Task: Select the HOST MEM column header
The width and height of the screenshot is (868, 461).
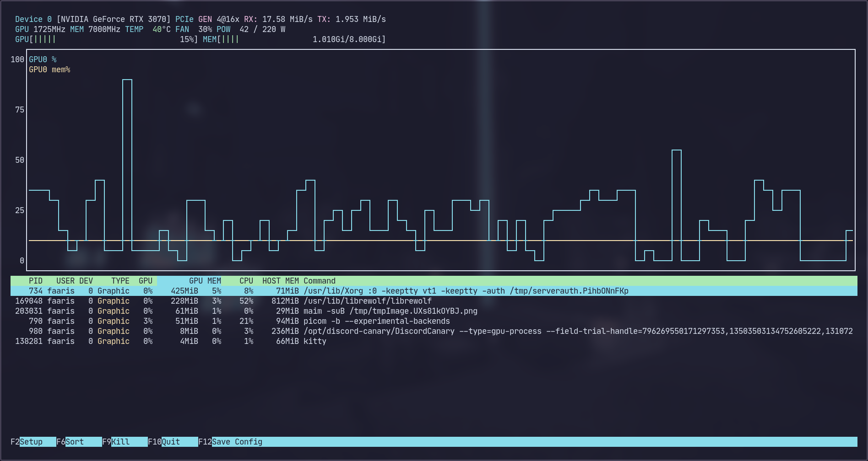Action: 280,281
